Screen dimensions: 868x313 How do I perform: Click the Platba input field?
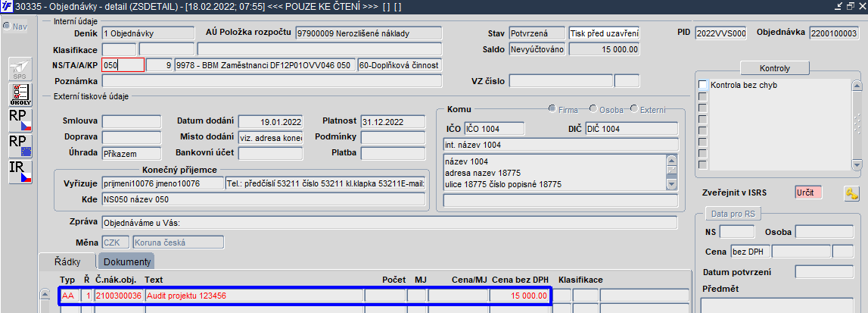(x=393, y=153)
